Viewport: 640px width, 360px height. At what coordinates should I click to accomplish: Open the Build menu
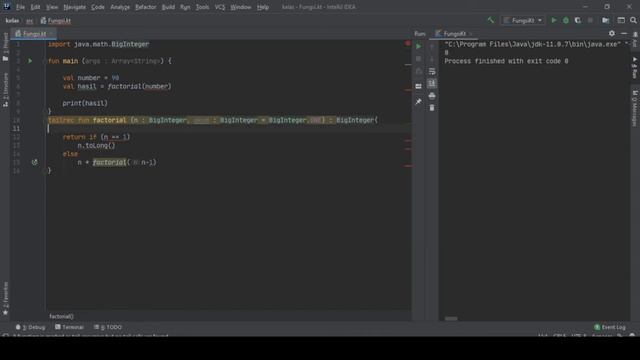tap(168, 7)
